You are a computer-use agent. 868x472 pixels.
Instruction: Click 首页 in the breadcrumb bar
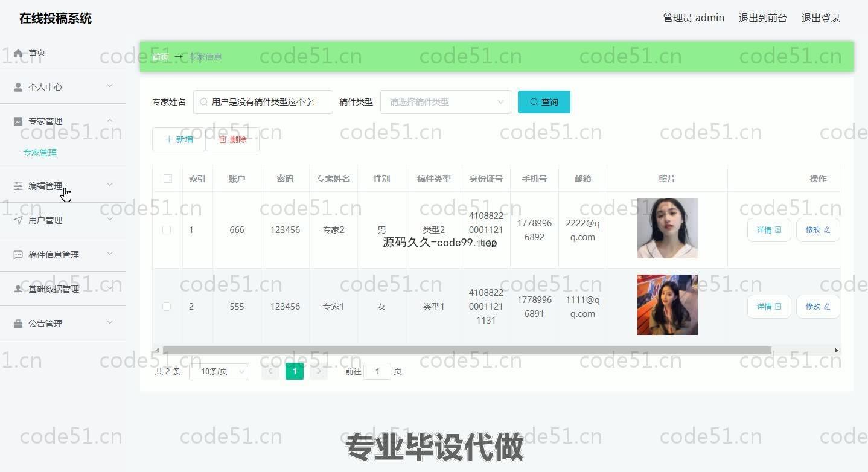point(160,57)
